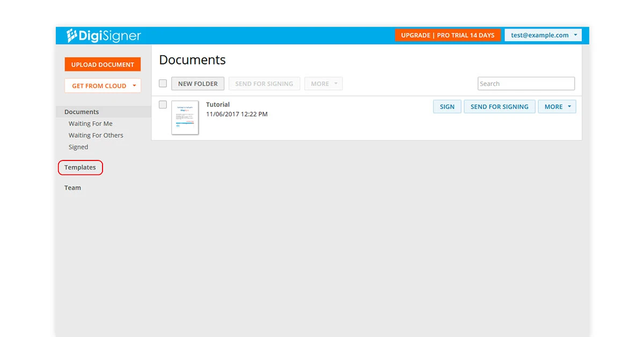Check the Tutorial document checkbox
Viewport: 644px width, 337px height.
pos(163,105)
